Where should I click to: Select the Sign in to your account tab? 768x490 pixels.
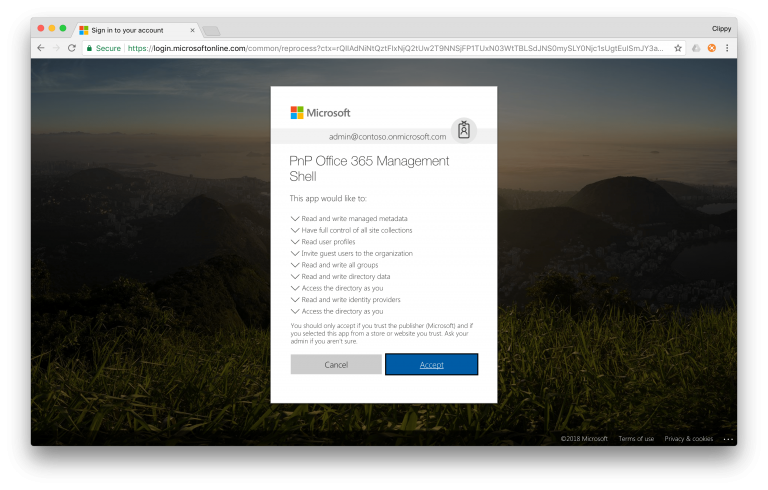pos(137,30)
